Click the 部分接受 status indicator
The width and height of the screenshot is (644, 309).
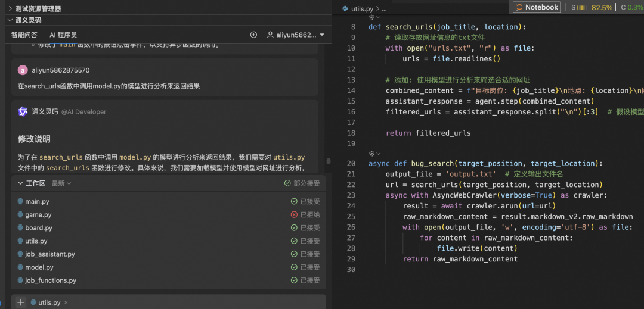point(302,183)
